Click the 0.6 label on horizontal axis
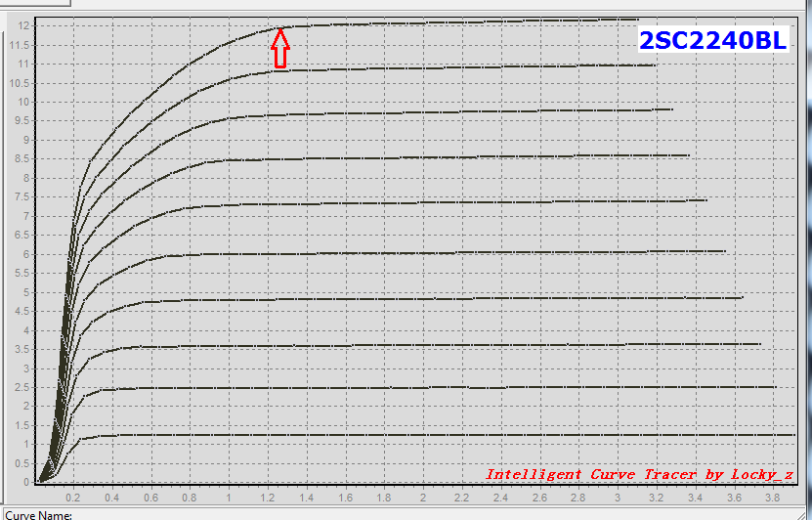The width and height of the screenshot is (812, 520). click(150, 498)
